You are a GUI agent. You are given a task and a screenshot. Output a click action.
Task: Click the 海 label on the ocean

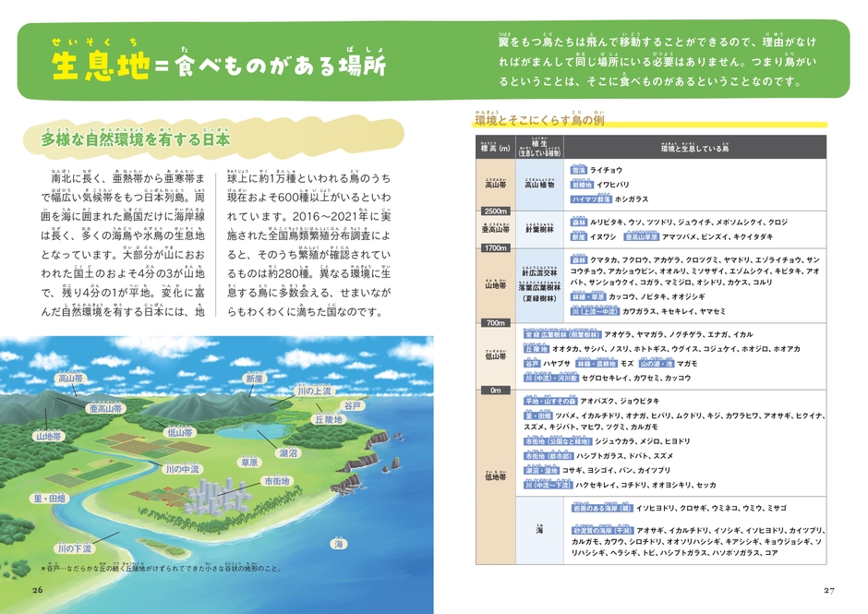338,544
